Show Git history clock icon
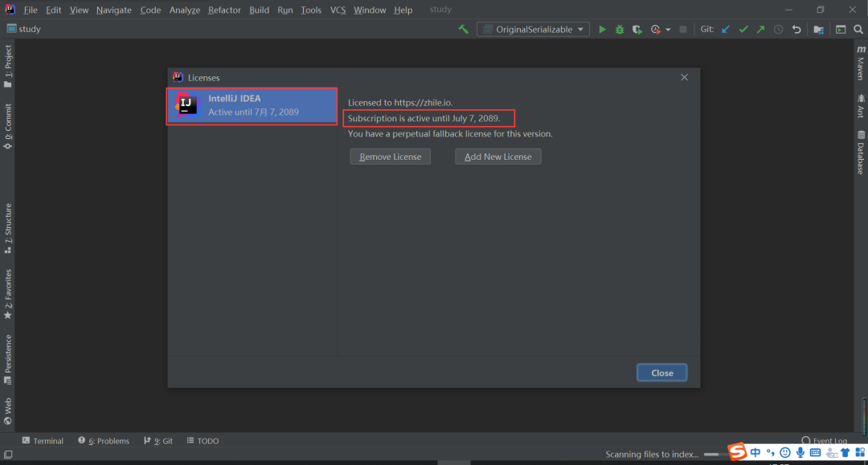This screenshot has width=868, height=465. tap(779, 29)
